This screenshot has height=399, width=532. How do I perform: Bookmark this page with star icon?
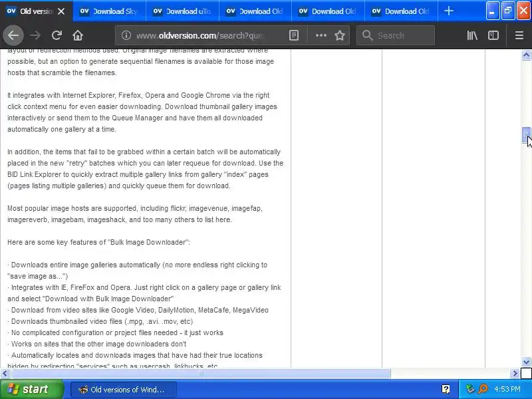[340, 35]
